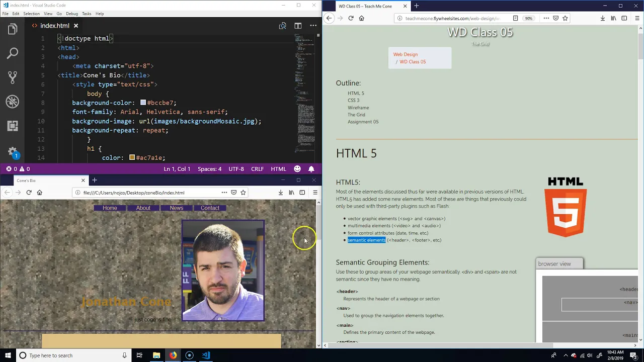The width and height of the screenshot is (644, 362).
Task: Select the browser view tab on the diagram
Action: (559, 263)
